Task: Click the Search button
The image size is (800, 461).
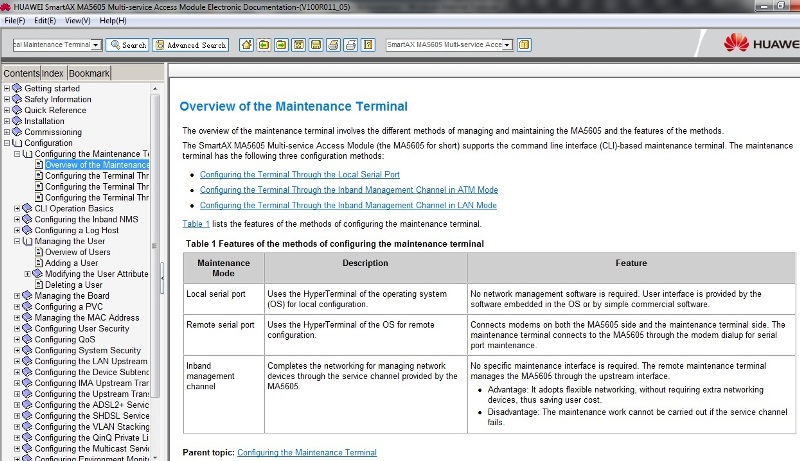Action: click(x=128, y=45)
